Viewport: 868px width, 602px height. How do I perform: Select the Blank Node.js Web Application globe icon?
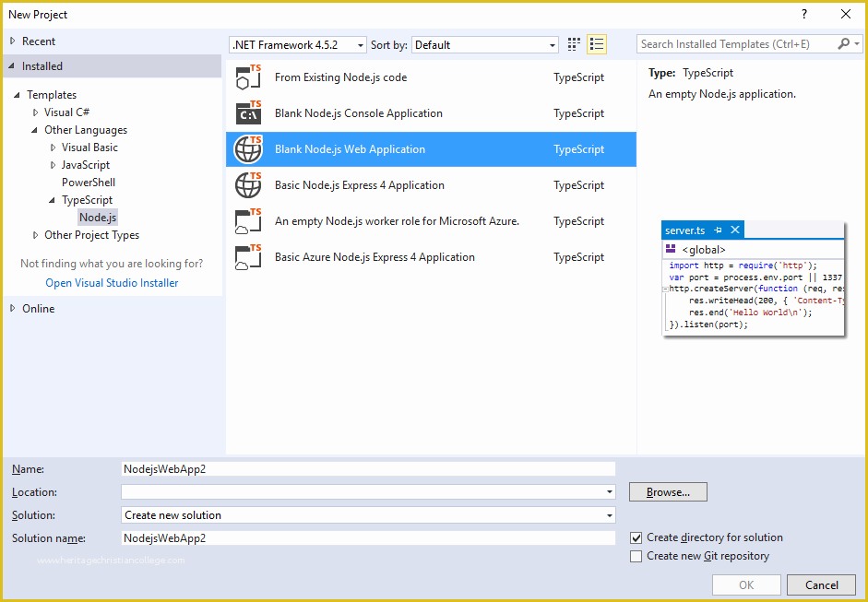pyautogui.click(x=247, y=149)
